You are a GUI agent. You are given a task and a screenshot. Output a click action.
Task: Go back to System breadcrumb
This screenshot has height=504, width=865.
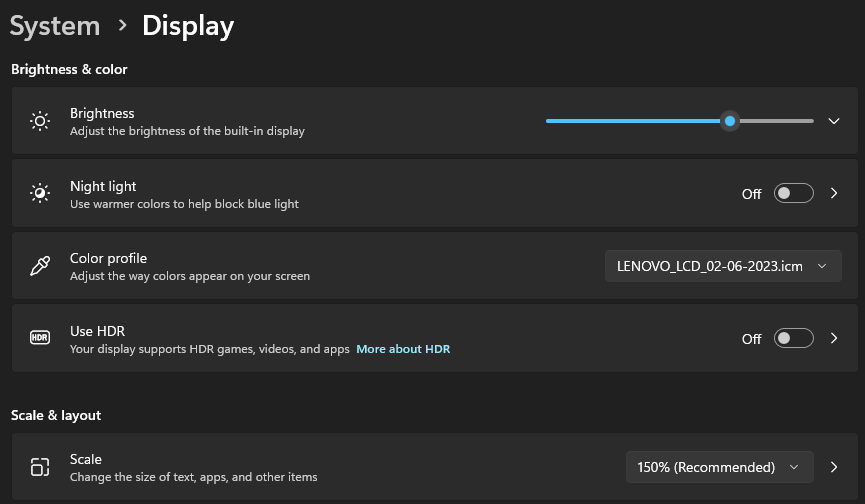55,26
